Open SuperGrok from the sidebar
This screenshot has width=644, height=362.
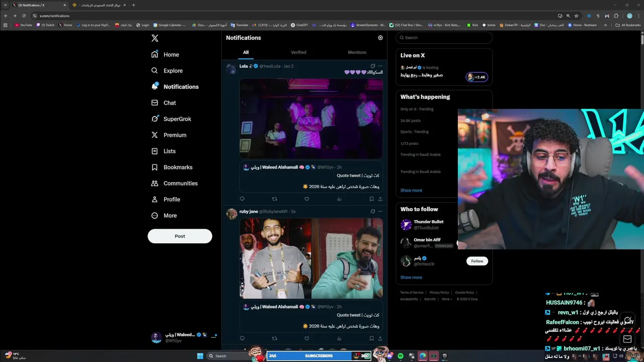(x=172, y=119)
